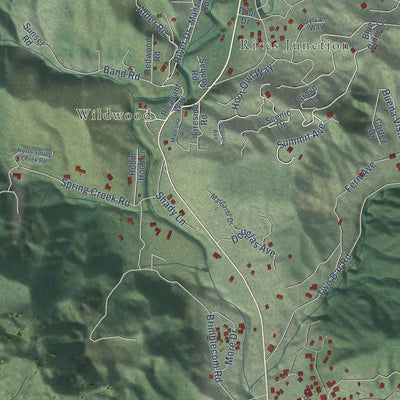This screenshot has width=400, height=400.
Task: Click the Alder Rd label
Action: click(153, 21)
